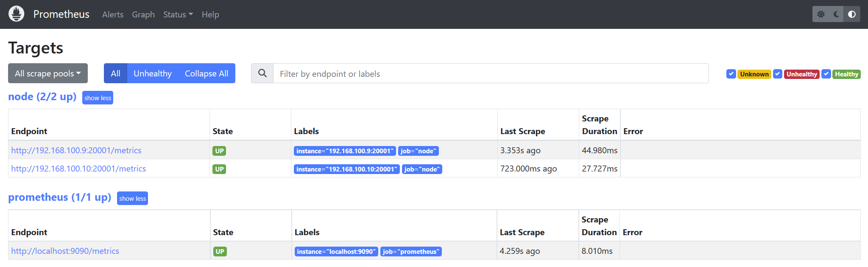Click last scrape value 4.259s ago
Screen dimensions: 868x267
[x=520, y=251]
